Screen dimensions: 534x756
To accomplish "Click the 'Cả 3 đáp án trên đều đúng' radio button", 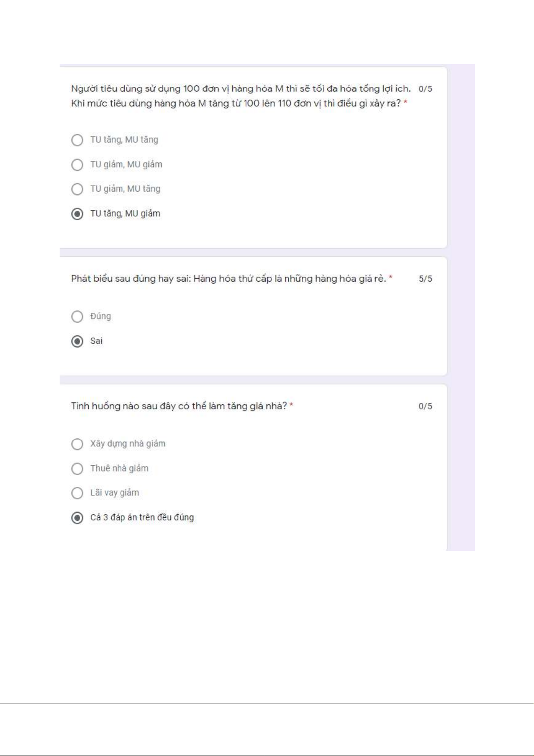I will [x=77, y=517].
